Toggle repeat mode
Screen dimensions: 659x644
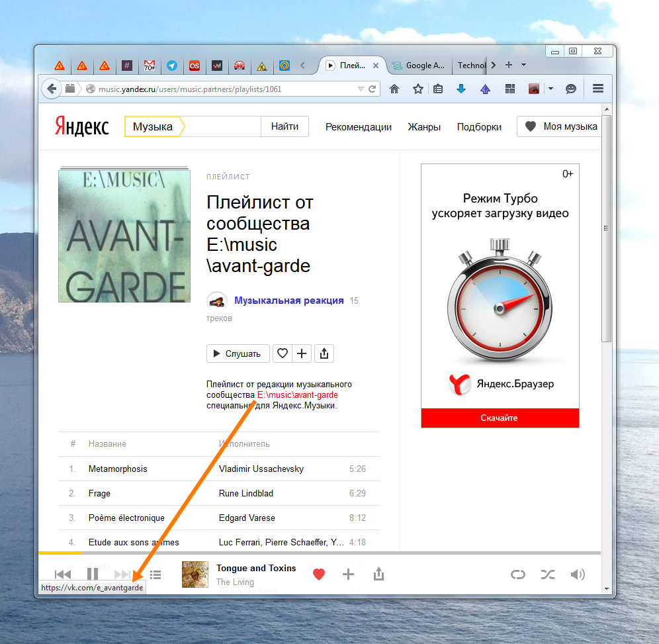[x=518, y=575]
